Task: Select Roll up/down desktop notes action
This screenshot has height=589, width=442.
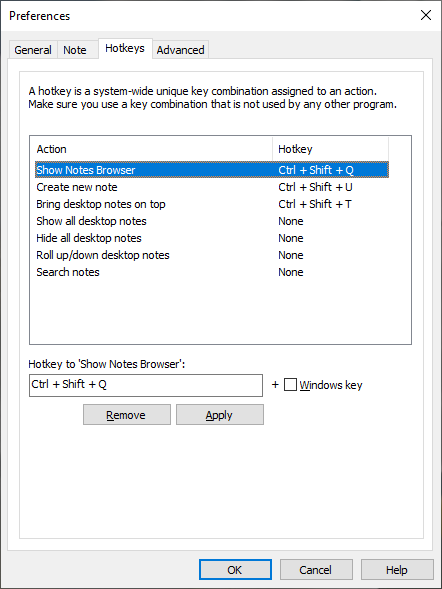Action: tap(212, 255)
